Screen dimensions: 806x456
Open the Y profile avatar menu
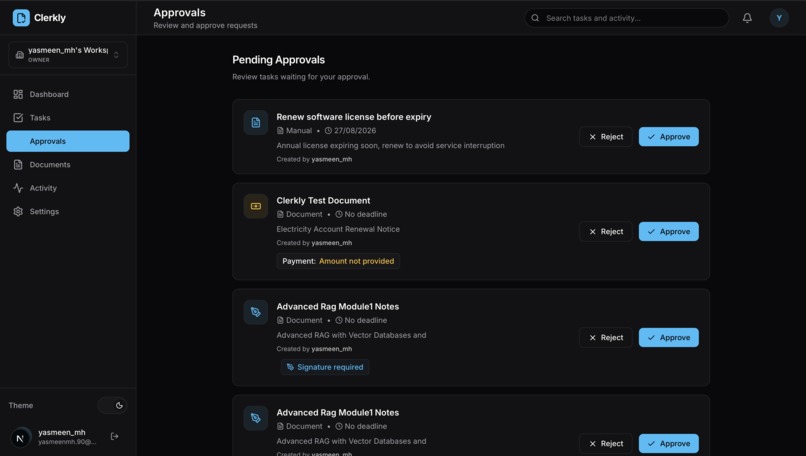779,18
